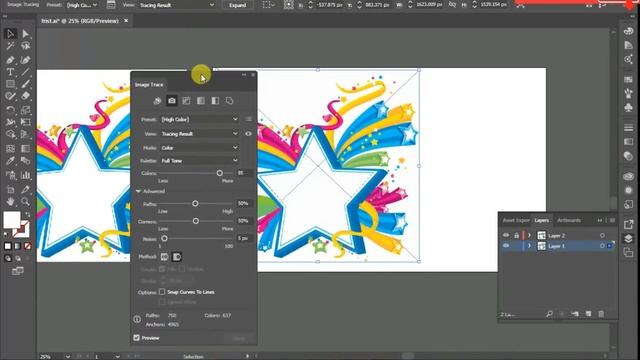Image resolution: width=640 pixels, height=360 pixels.
Task: Select the Direct Selection tool
Action: pyautogui.click(x=25, y=33)
